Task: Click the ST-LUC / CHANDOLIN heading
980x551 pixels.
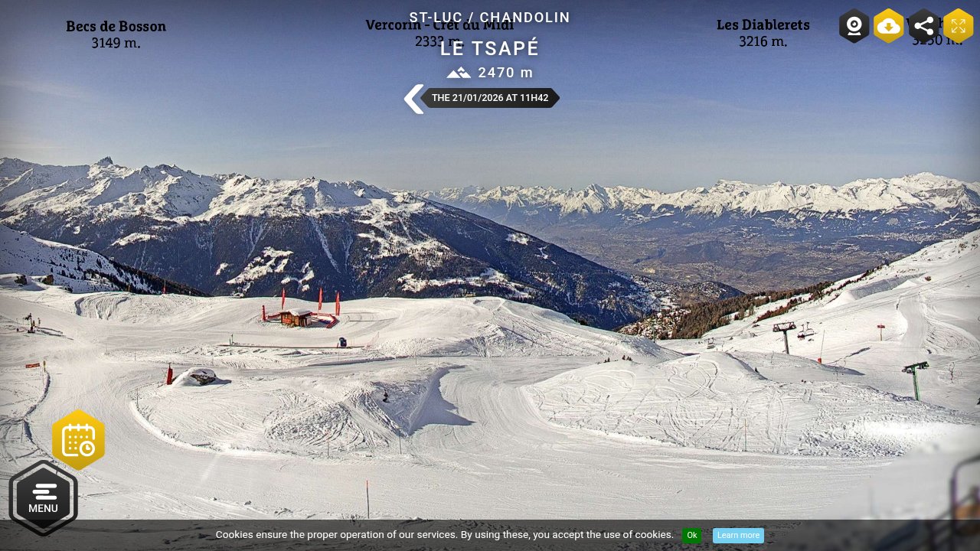Action: pyautogui.click(x=490, y=18)
